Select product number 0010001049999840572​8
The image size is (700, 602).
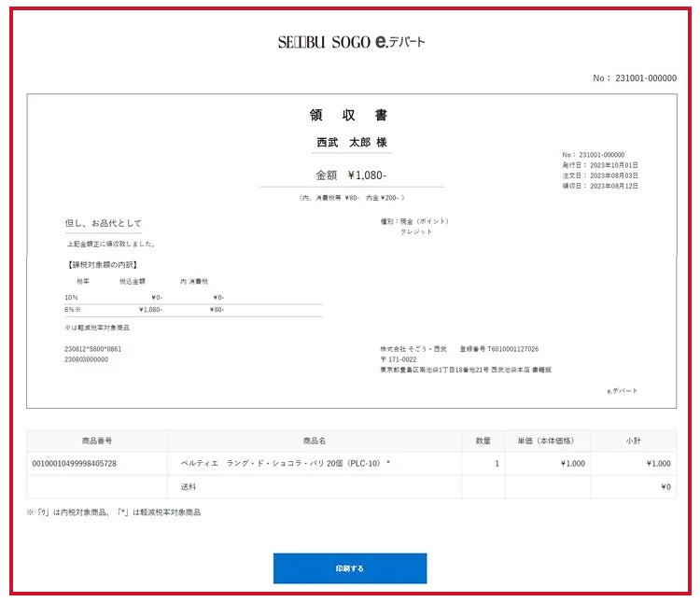pos(74,464)
